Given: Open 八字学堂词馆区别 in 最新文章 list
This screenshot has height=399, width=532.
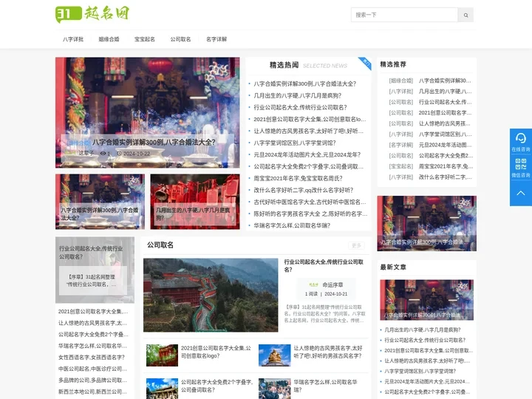Looking at the screenshot, I should point(420,371).
